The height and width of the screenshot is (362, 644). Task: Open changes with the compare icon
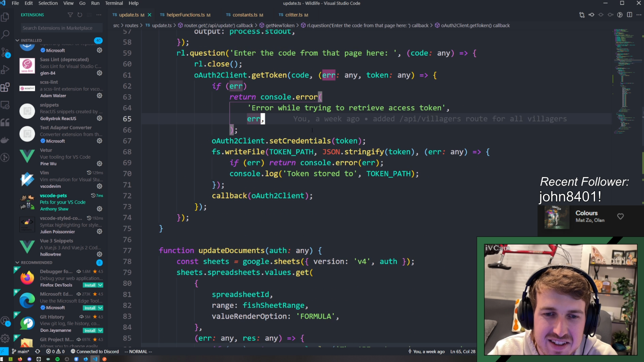pos(582,15)
